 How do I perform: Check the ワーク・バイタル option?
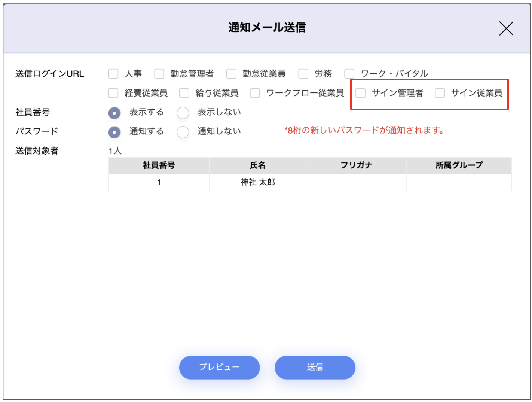coord(349,74)
